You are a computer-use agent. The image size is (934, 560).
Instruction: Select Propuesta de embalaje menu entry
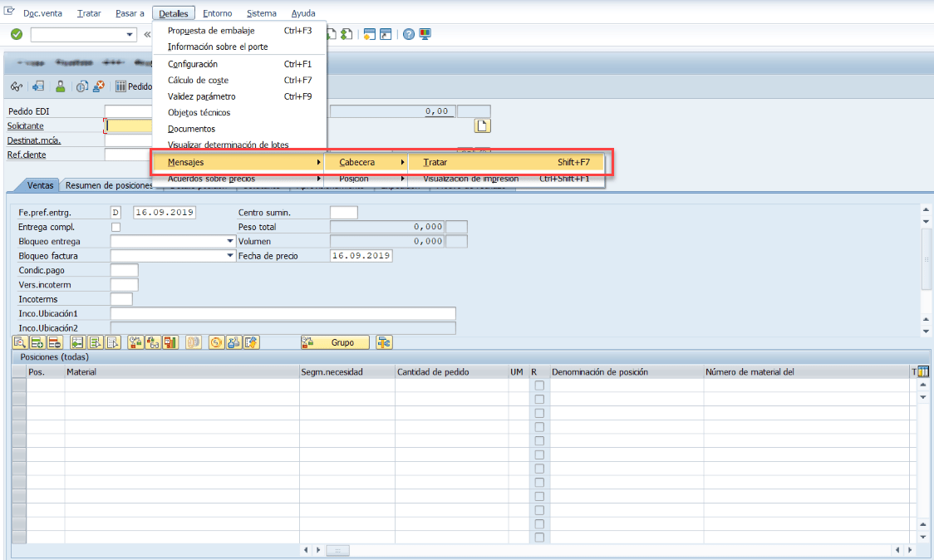[x=239, y=31]
